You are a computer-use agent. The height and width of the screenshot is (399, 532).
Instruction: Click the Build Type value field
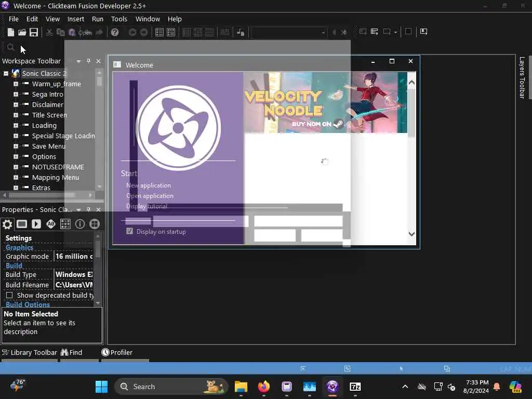(x=74, y=274)
